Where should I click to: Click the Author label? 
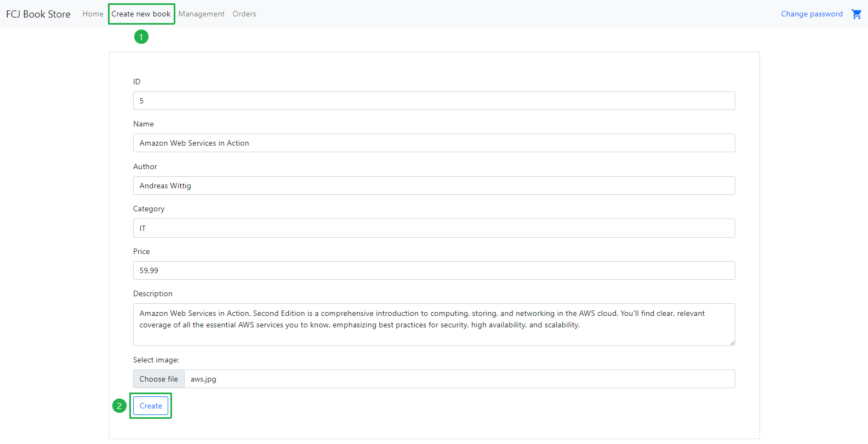pos(145,166)
